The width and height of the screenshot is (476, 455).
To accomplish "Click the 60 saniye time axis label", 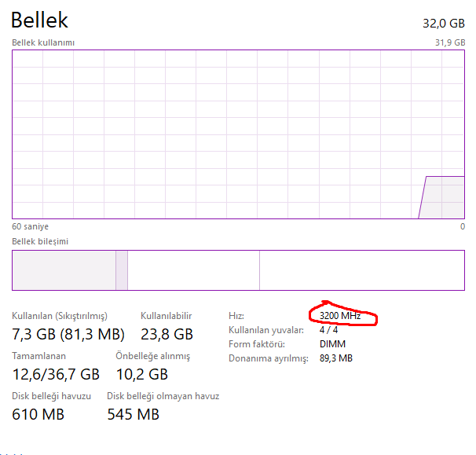I will 28,226.
